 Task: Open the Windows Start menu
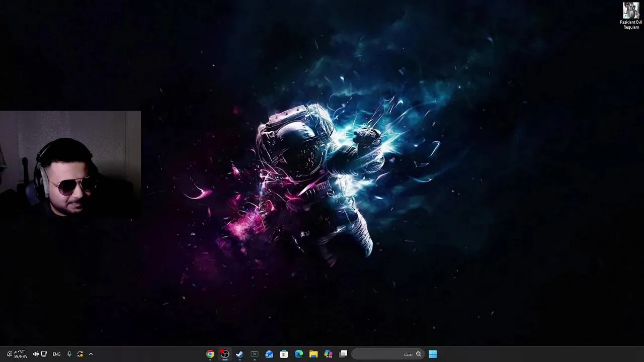tap(433, 354)
